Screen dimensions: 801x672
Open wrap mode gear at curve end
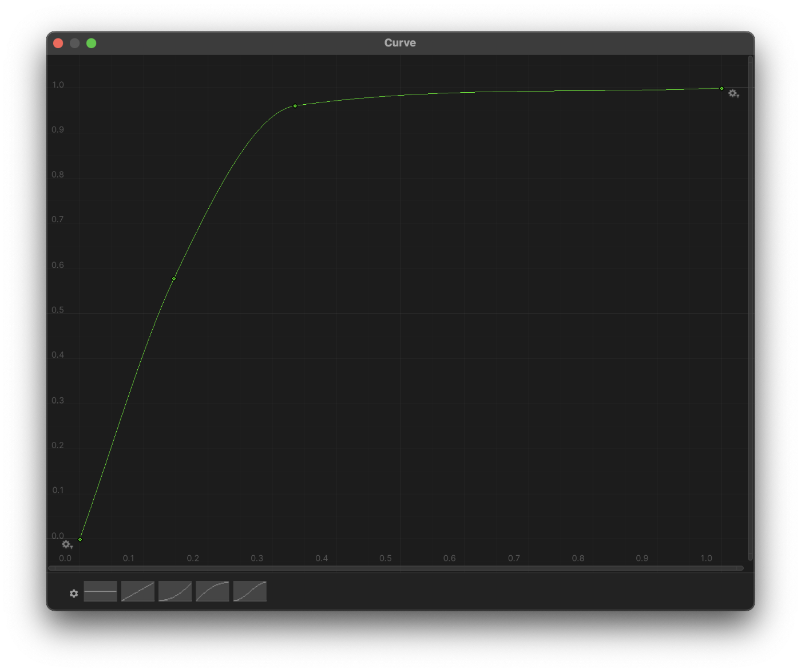point(733,94)
